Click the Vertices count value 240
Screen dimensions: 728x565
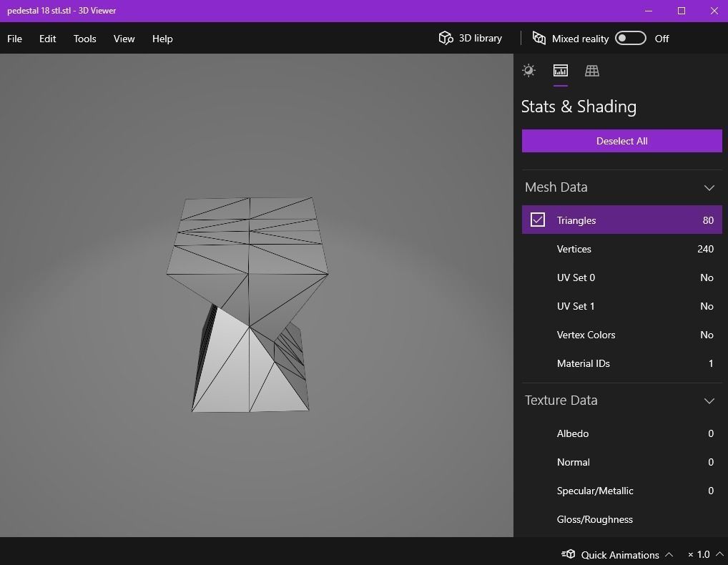(705, 249)
